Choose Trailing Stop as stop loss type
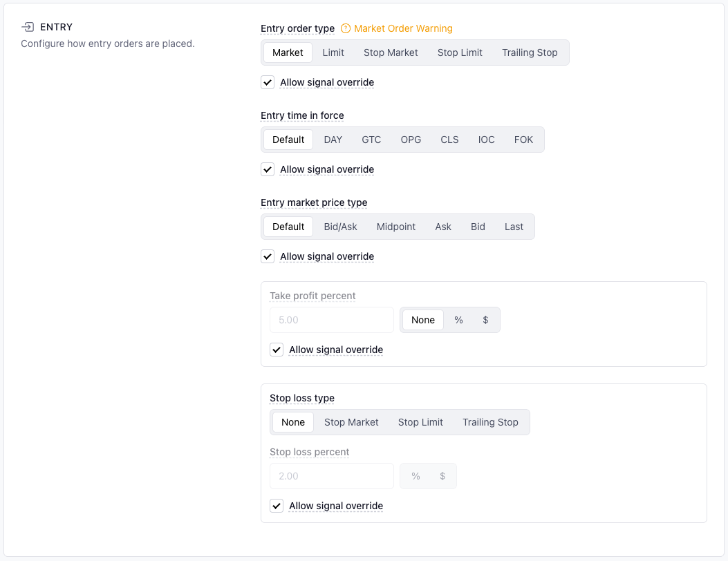Screen dimensions: 728x561 [x=490, y=422]
